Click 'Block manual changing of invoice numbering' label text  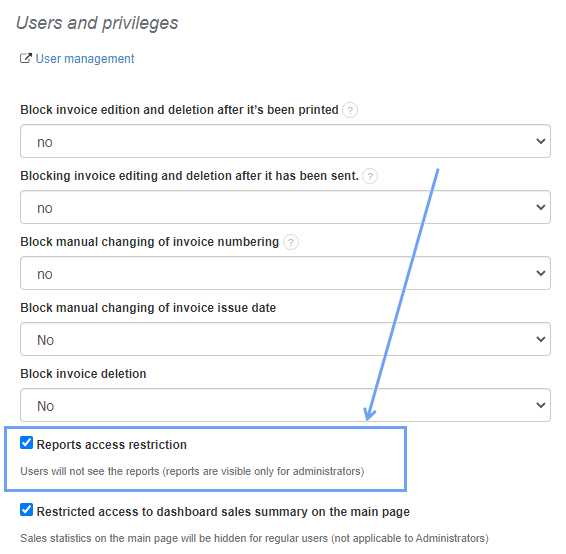[149, 242]
